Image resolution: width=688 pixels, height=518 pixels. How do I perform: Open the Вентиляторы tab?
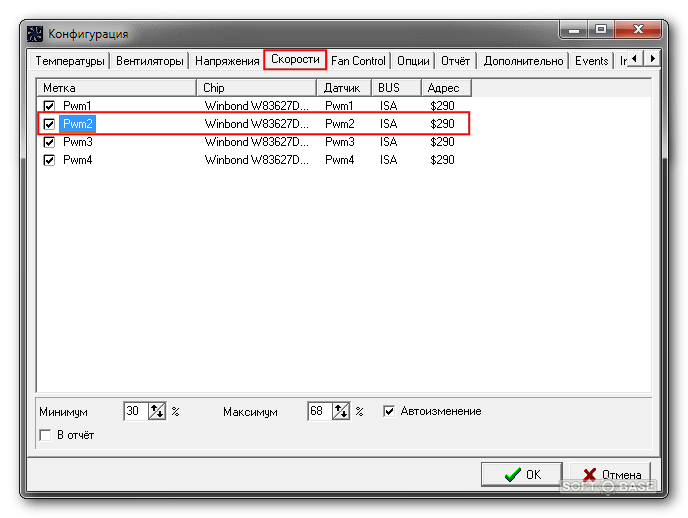pos(150,61)
